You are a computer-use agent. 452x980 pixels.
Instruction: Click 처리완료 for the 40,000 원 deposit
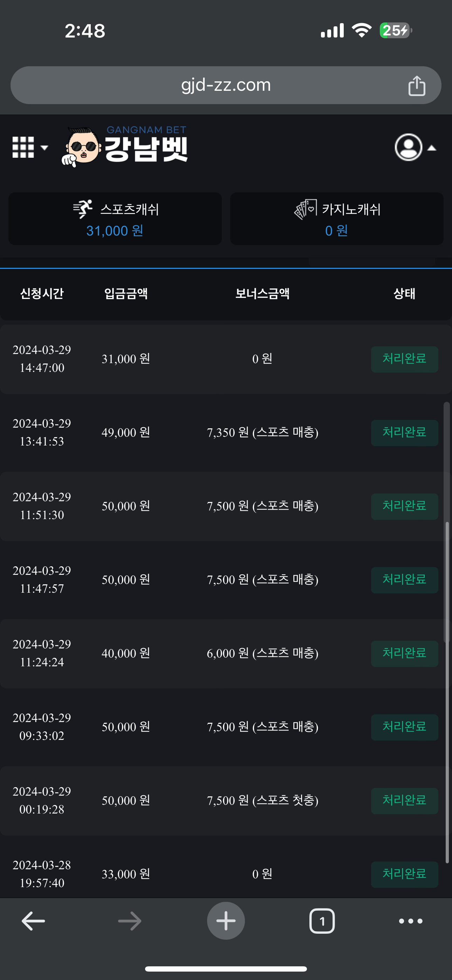click(404, 653)
